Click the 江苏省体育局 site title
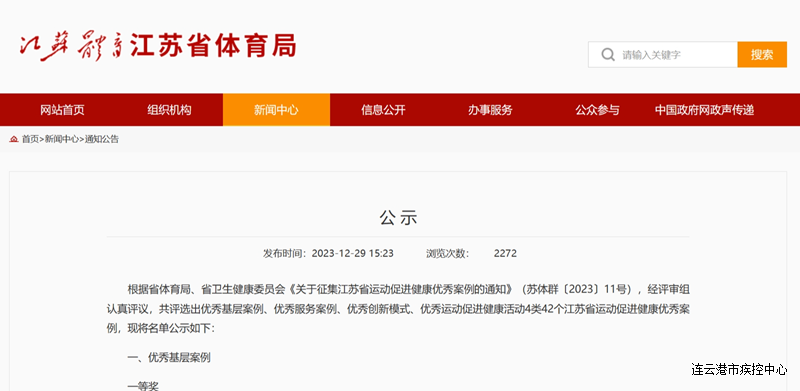The height and width of the screenshot is (391, 800). [x=213, y=46]
